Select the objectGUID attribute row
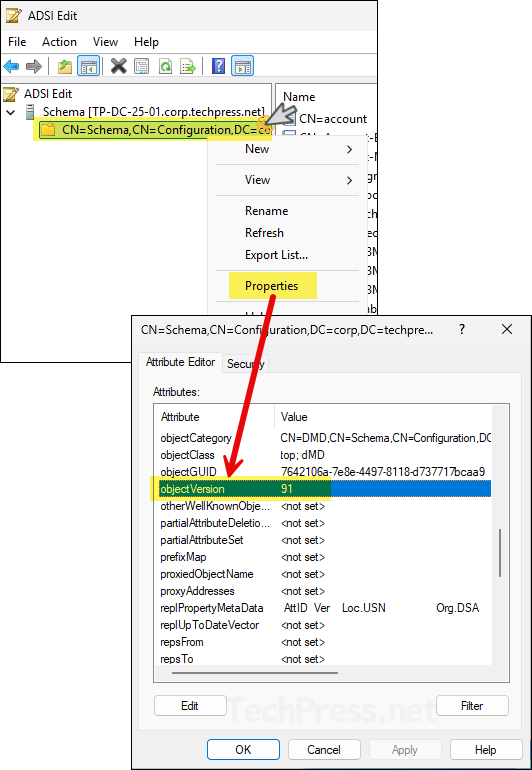This screenshot has height=770, width=532. click(x=324, y=472)
